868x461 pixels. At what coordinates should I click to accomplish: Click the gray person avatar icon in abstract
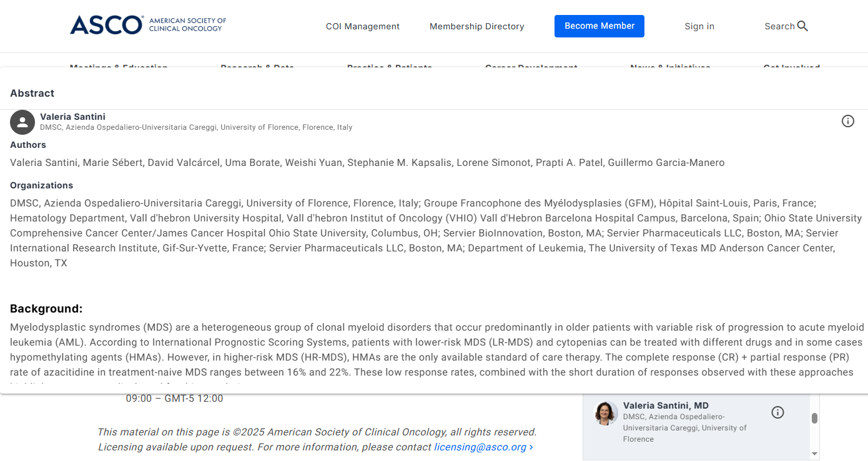[22, 122]
